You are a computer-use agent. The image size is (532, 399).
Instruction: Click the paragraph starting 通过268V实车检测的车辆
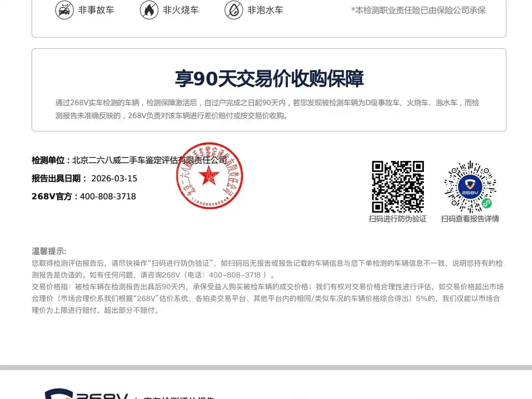[x=267, y=109]
